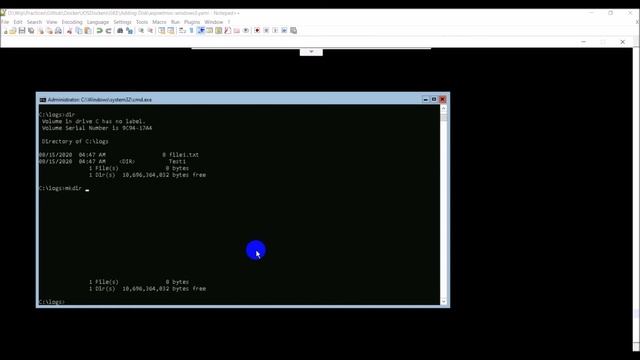Run macro multiple times toolbar icon
The height and width of the screenshot is (360, 640).
(284, 31)
